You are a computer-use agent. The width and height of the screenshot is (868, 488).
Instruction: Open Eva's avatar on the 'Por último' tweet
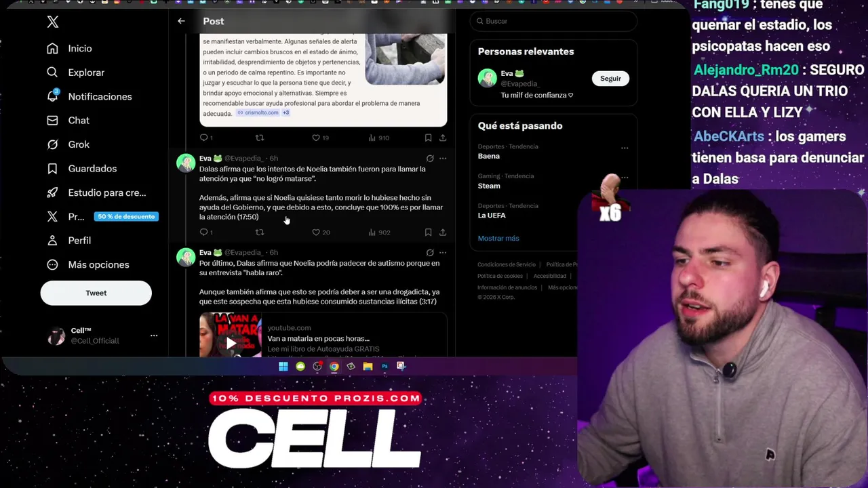coord(186,257)
